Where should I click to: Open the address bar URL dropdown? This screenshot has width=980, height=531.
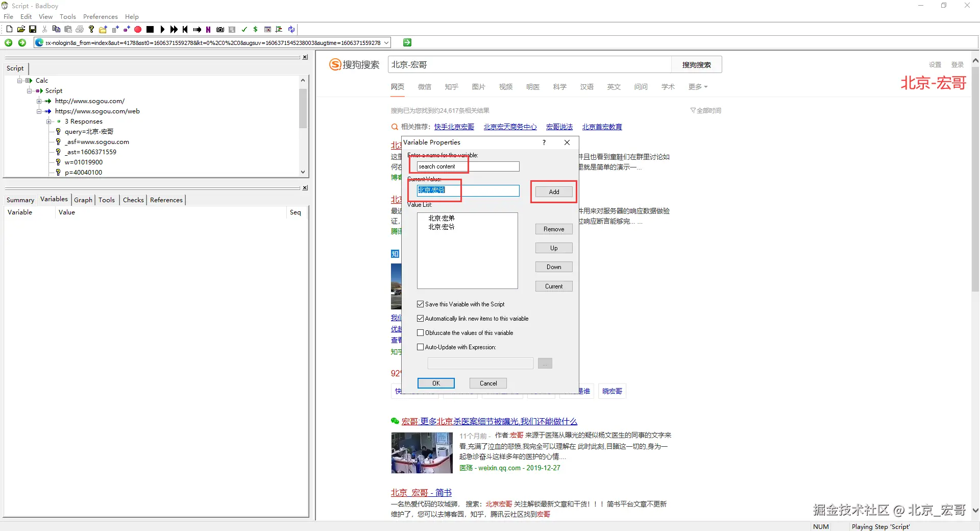pyautogui.click(x=386, y=43)
